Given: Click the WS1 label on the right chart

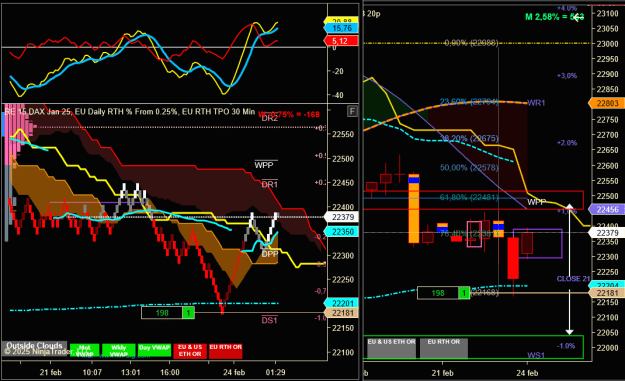Looking at the screenshot, I should click(x=536, y=355).
